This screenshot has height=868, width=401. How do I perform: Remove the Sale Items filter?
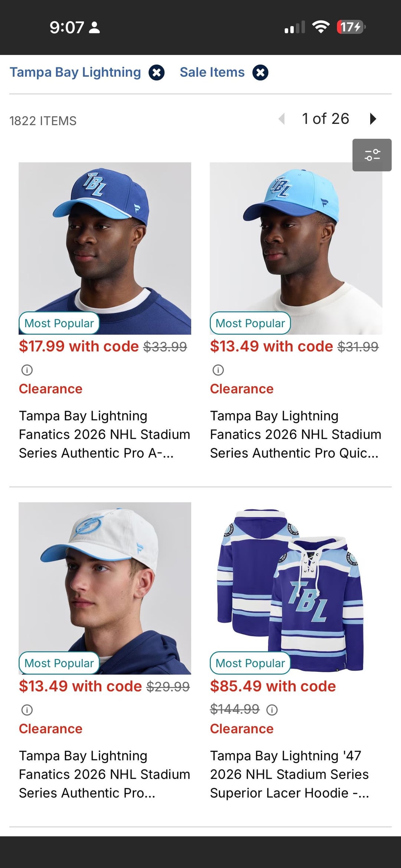tap(260, 72)
